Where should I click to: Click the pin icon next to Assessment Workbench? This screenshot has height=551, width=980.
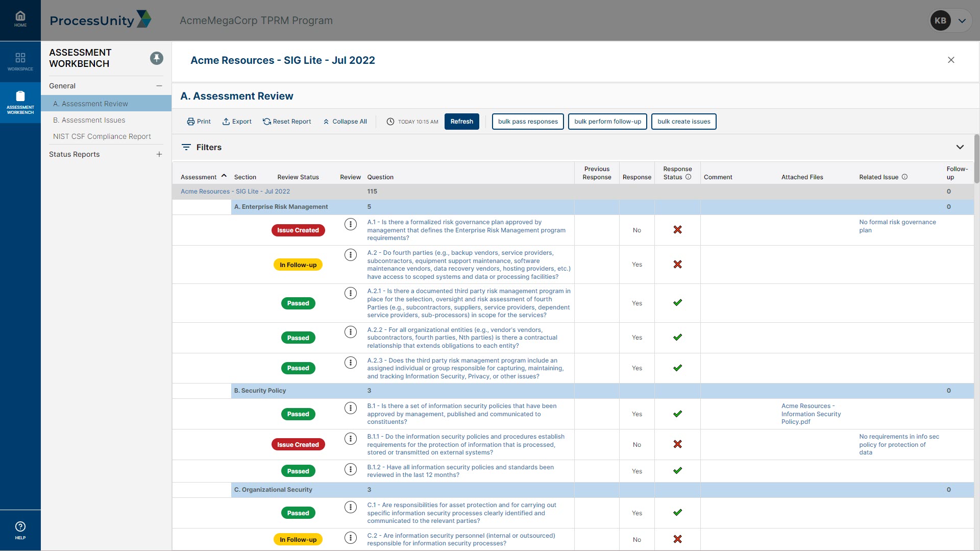coord(157,58)
